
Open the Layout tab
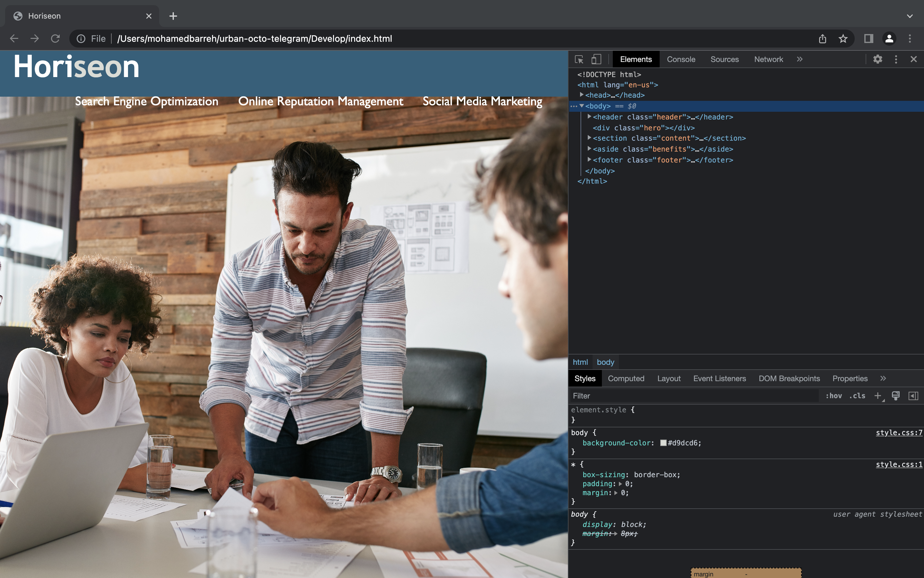[x=669, y=379]
